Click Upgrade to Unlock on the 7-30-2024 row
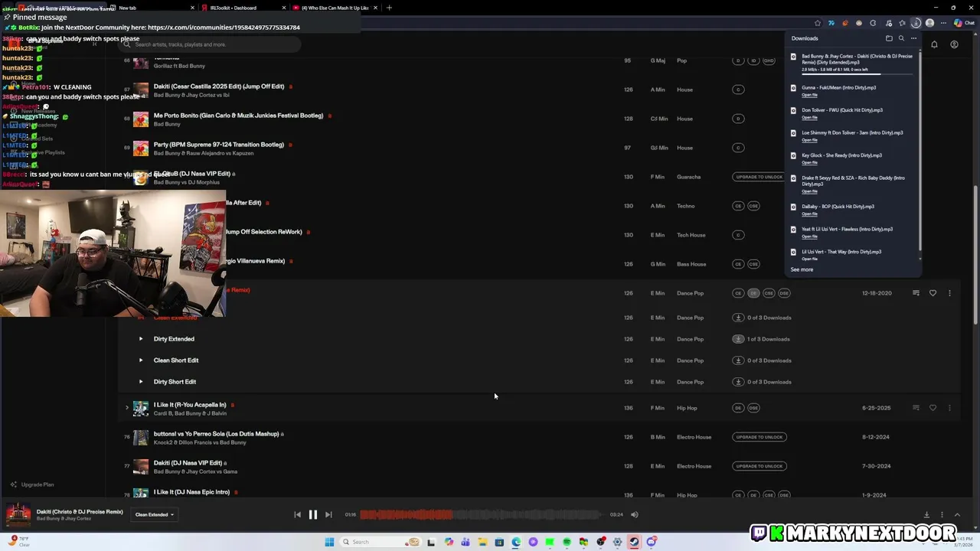 click(x=759, y=466)
